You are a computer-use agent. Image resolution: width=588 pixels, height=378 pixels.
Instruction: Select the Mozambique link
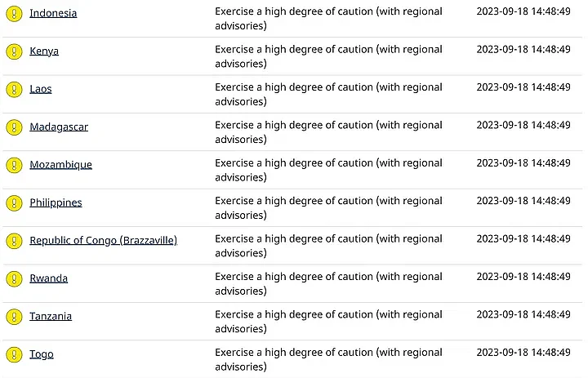60,165
